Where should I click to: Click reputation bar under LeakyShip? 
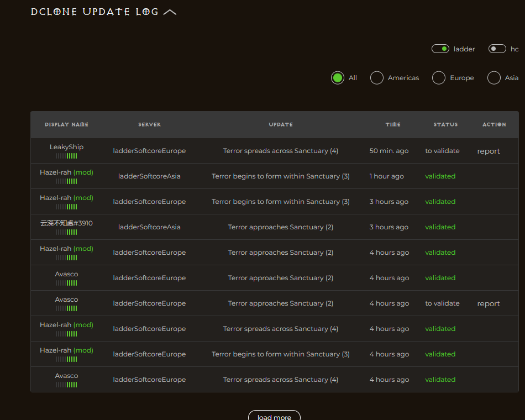pos(66,156)
